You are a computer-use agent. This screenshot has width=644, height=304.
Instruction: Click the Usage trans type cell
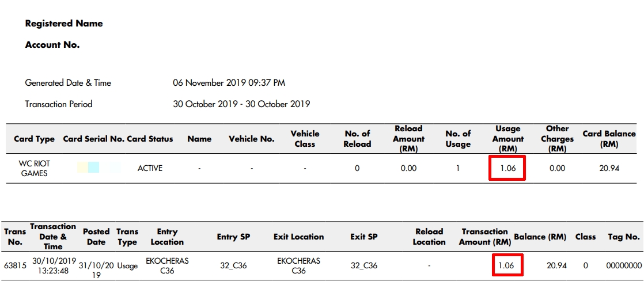pos(127,266)
